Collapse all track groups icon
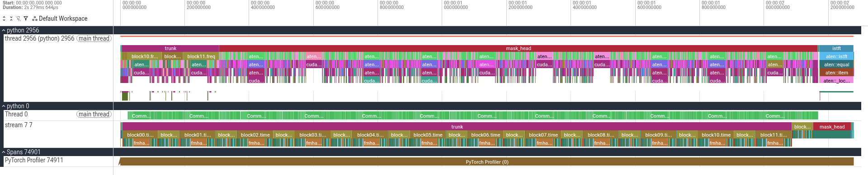Screen dimensions: 868x175 tap(11, 18)
